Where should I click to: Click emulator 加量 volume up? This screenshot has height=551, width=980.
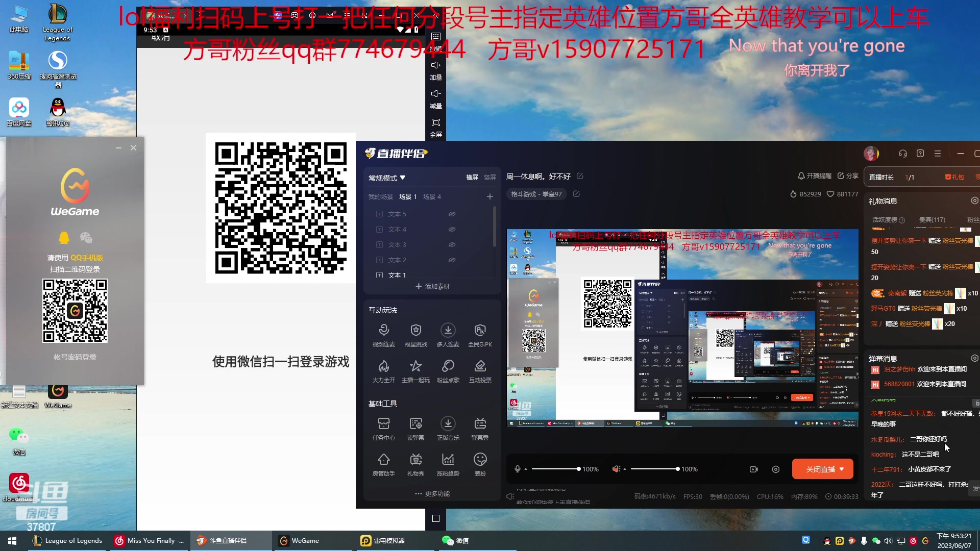(x=435, y=71)
